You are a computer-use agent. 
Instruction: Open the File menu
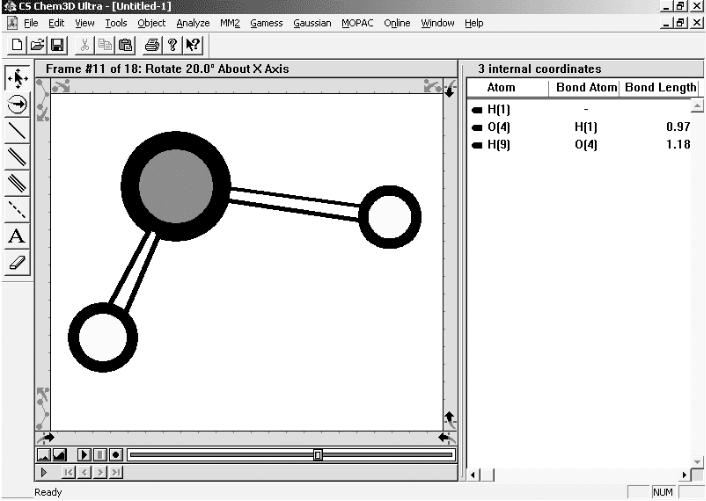point(31,23)
